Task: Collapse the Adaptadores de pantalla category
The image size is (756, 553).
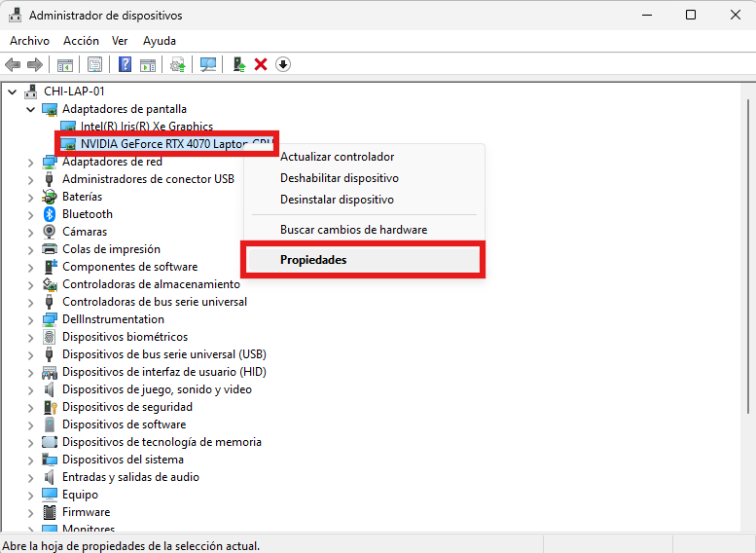Action: click(31, 109)
